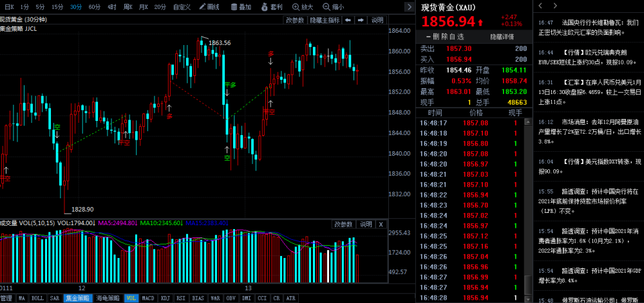Zoom in with the 放大 magnifier
The image size is (644, 303).
pos(303,6)
